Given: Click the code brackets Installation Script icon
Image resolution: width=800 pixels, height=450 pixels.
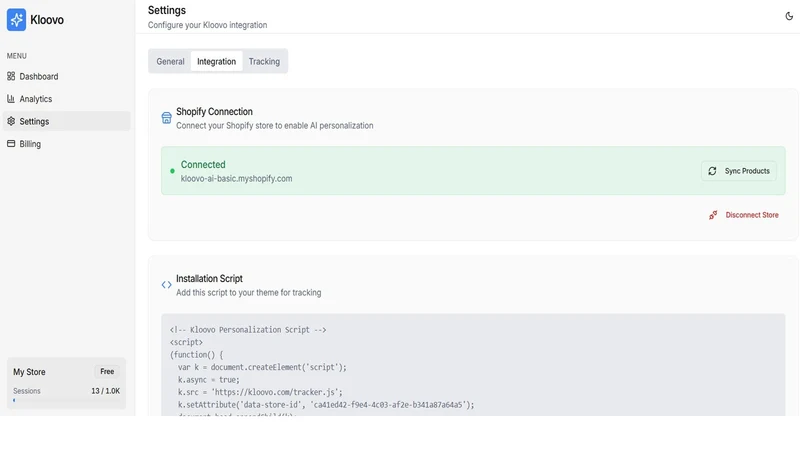Looking at the screenshot, I should 166,285.
